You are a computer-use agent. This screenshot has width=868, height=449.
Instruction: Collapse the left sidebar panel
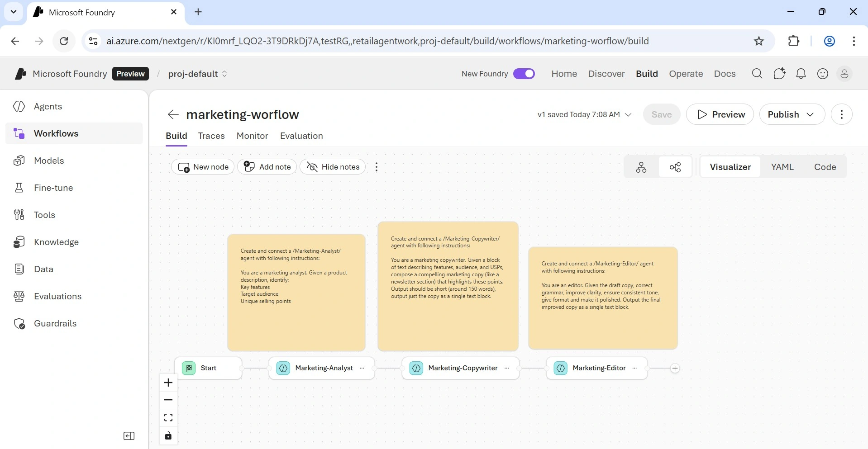pos(129,436)
